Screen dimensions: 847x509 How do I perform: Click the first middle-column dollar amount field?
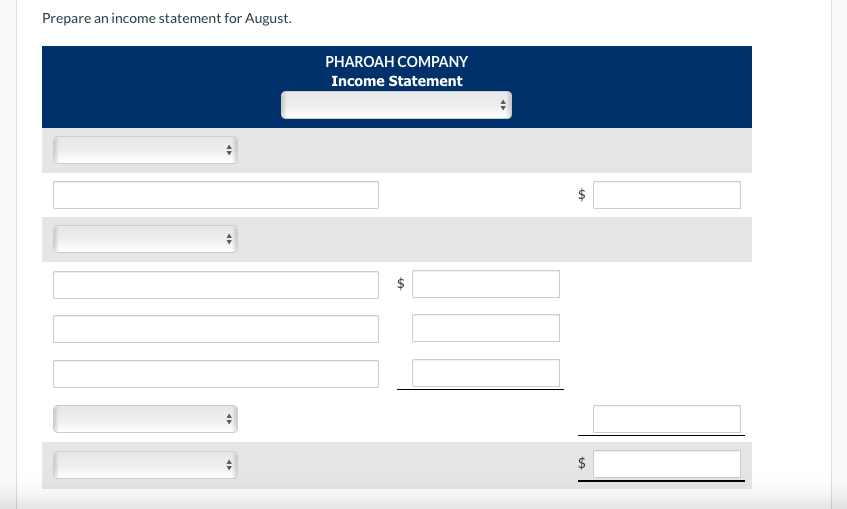tap(486, 284)
